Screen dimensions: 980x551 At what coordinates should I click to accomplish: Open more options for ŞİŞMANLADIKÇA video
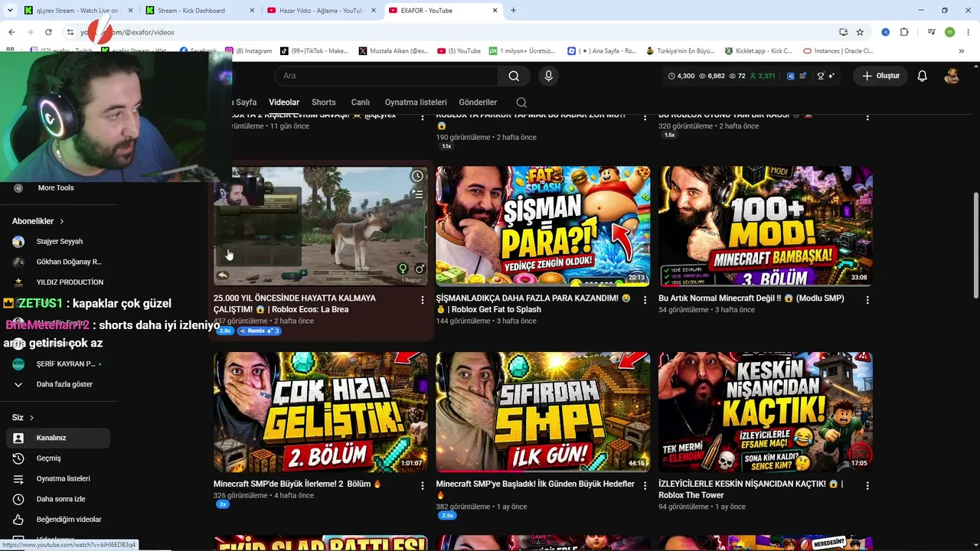645,301
